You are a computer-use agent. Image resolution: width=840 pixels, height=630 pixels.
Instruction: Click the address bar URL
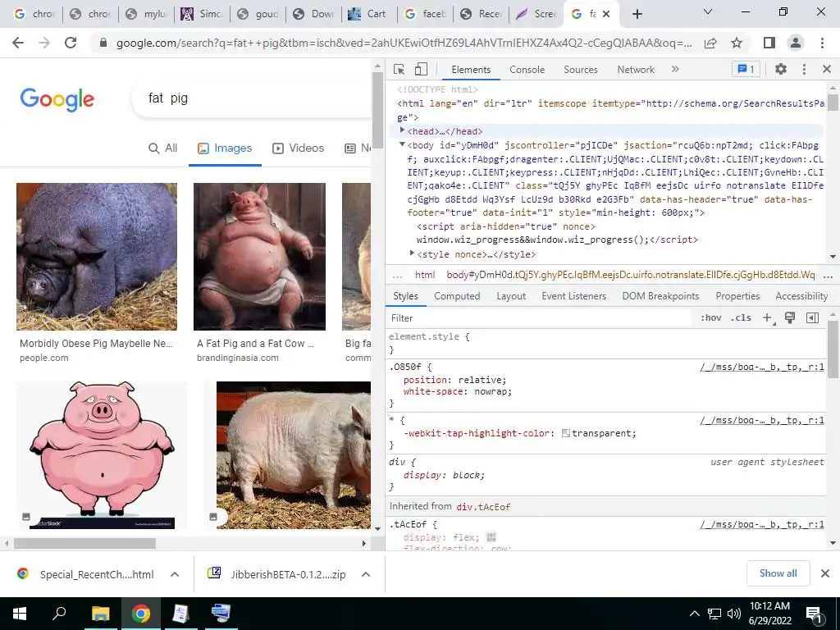click(404, 43)
